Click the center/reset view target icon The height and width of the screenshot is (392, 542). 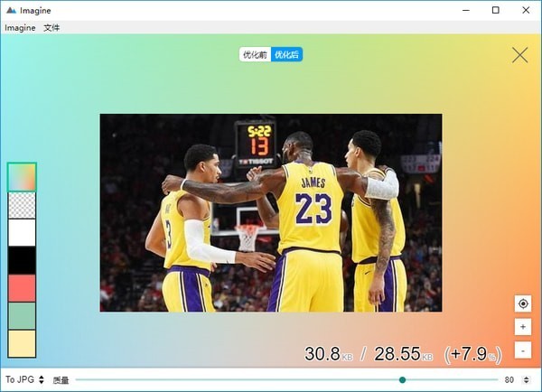point(523,303)
